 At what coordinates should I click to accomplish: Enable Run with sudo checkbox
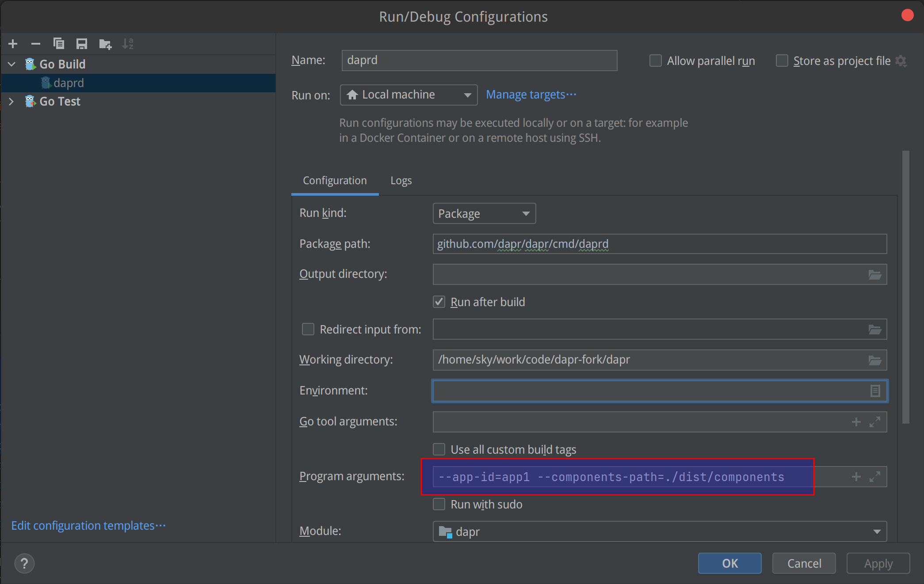click(439, 504)
